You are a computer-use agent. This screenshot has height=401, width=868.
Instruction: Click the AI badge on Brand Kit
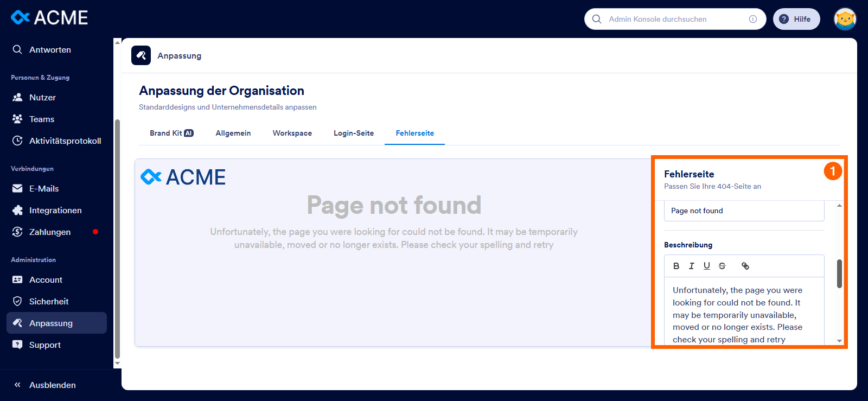pyautogui.click(x=189, y=133)
